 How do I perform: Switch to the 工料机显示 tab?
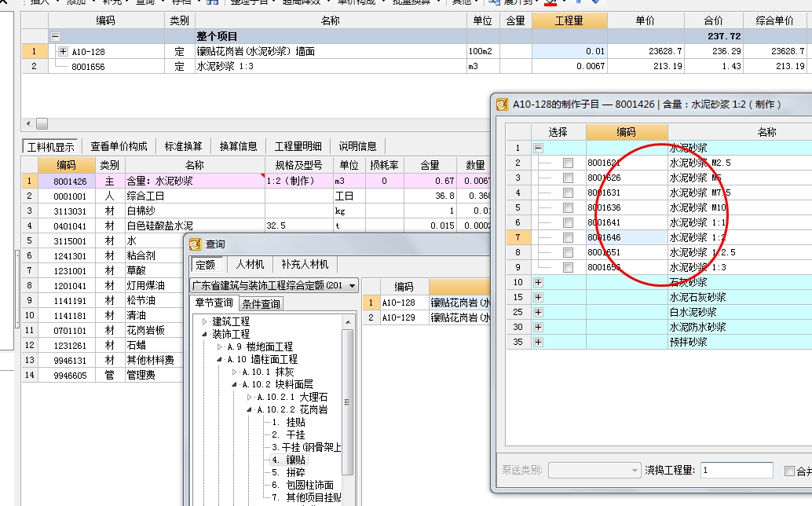[50, 147]
